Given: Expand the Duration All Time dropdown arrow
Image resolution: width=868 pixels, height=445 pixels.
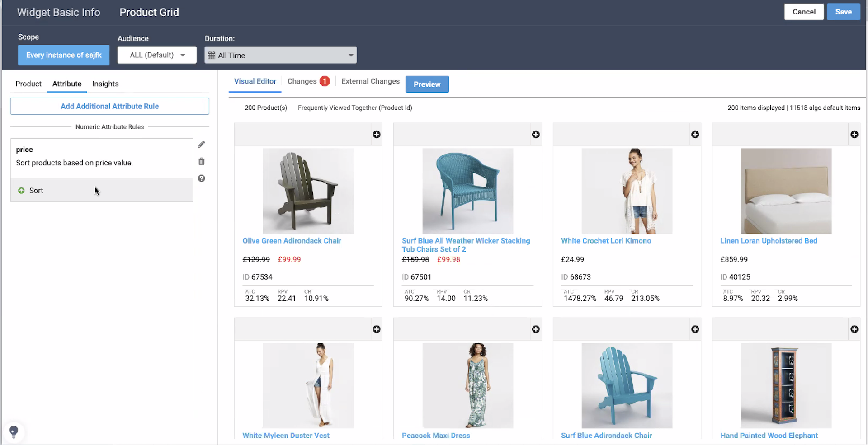Looking at the screenshot, I should (351, 55).
